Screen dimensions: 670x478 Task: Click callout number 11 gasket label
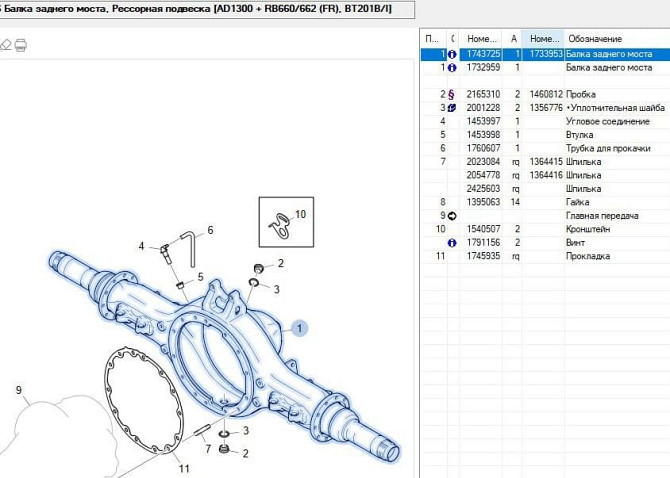click(184, 469)
